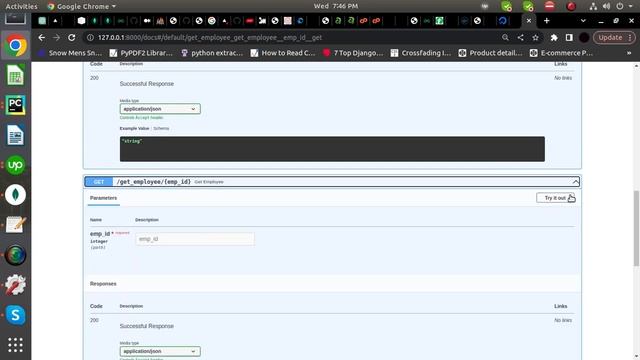Click the red stop sign tray icon
Screen dimensions: 640x360
pyautogui.click(x=550, y=6)
